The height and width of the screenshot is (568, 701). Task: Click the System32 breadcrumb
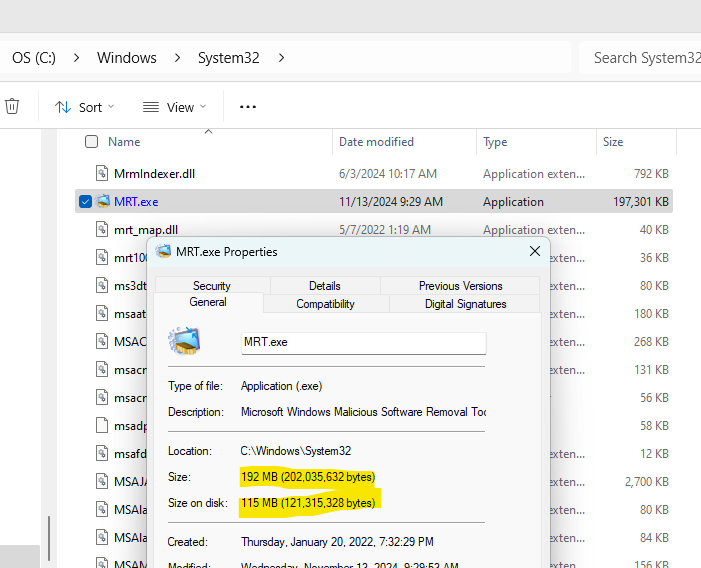pos(228,58)
